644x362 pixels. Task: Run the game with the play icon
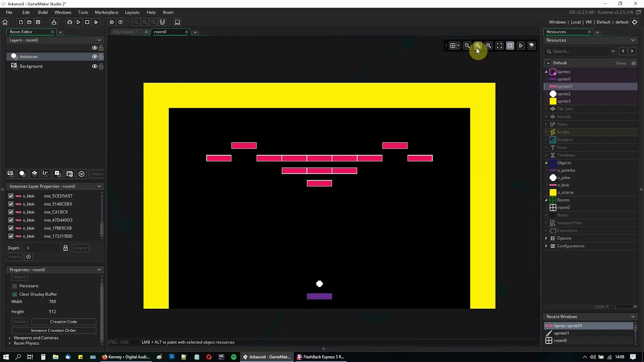(78, 22)
